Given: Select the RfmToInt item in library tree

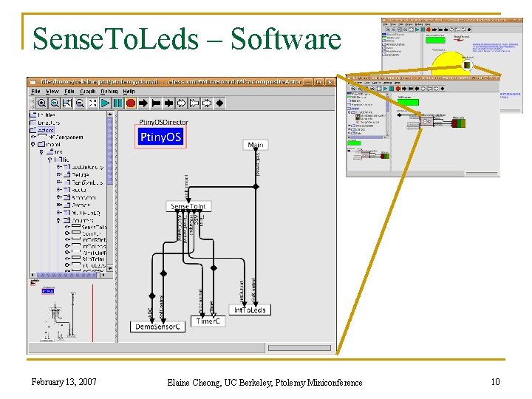Looking at the screenshot, I should click(89, 259).
